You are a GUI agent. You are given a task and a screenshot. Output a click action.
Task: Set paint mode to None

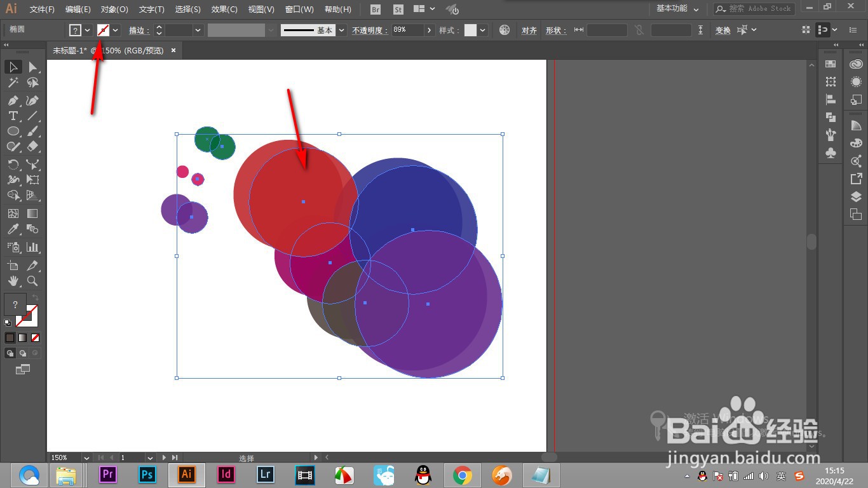pyautogui.click(x=35, y=337)
